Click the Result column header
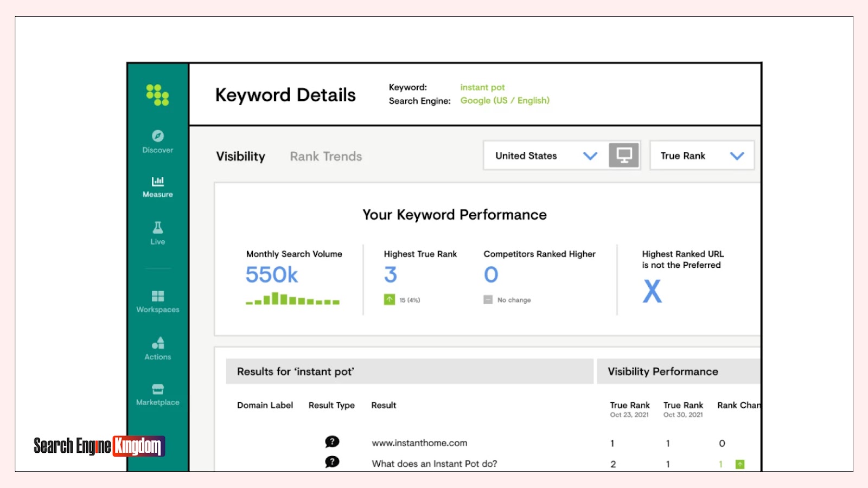This screenshot has height=488, width=868. 384,405
